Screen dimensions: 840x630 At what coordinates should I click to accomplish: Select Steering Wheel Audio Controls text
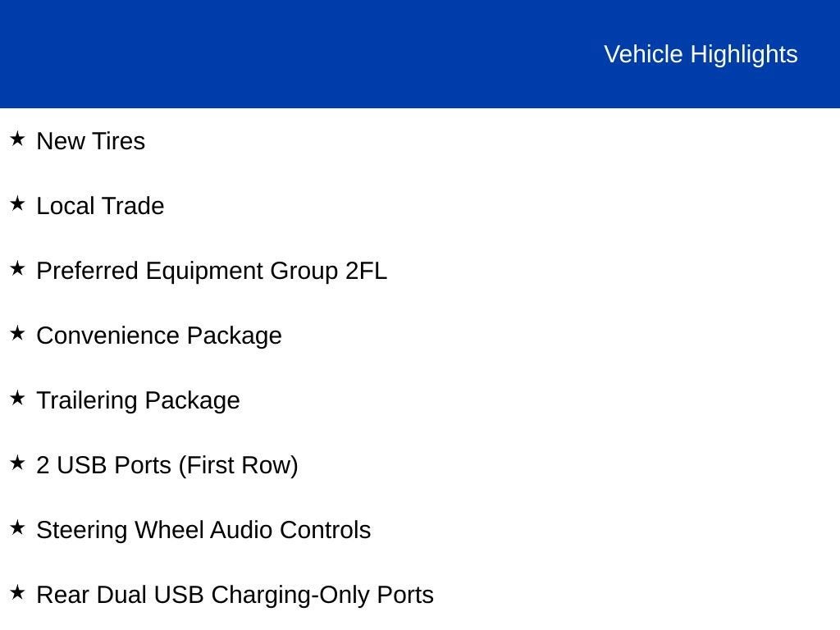(203, 530)
